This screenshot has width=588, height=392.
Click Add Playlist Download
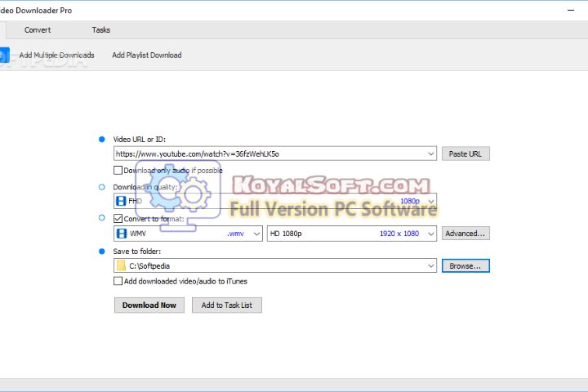click(147, 56)
